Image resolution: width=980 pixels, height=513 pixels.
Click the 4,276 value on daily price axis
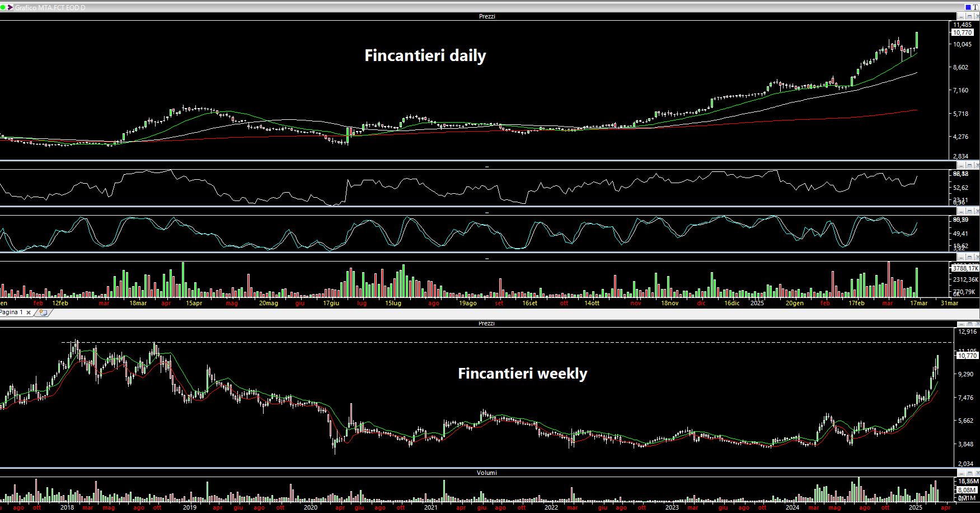pos(960,137)
